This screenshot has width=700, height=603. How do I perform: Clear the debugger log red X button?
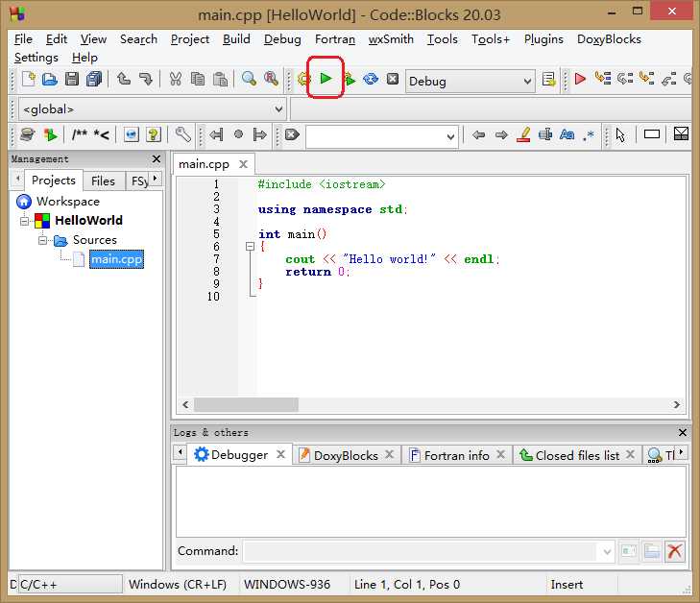[x=674, y=551]
